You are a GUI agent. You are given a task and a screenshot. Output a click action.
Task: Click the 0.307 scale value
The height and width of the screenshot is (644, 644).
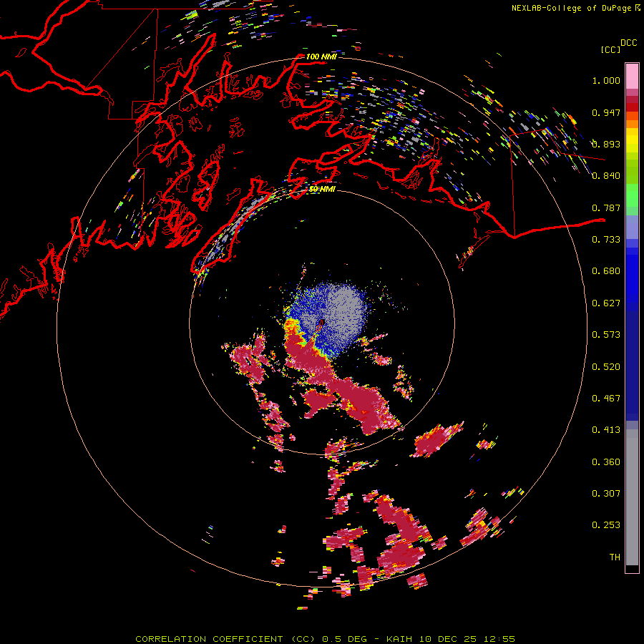coord(606,494)
